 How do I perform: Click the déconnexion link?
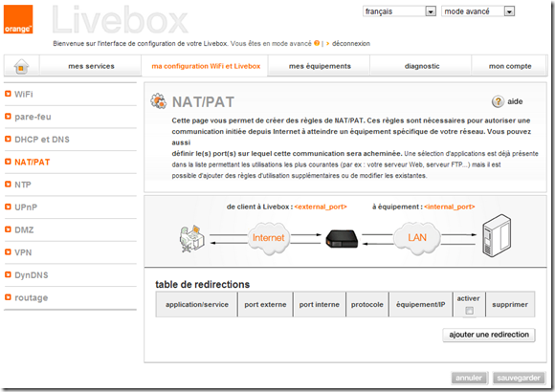point(351,44)
